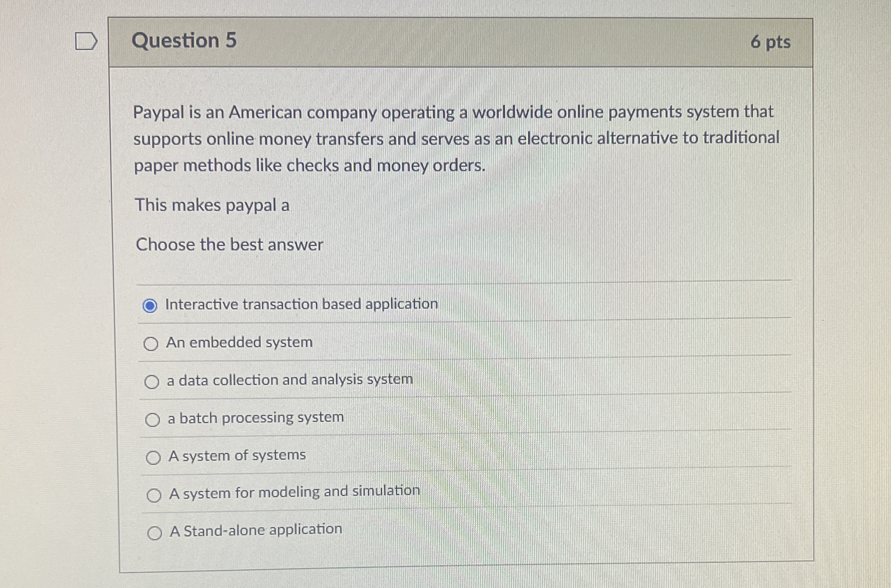Screen dimensions: 891x588
Task: Select "A system for modeling and simulation"
Action: coord(155,494)
